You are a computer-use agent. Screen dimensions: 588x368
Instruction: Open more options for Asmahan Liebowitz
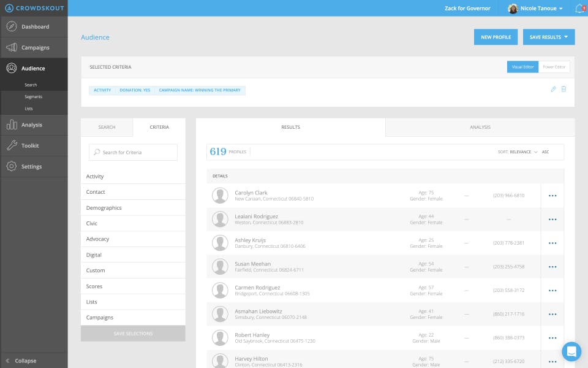[x=552, y=314]
